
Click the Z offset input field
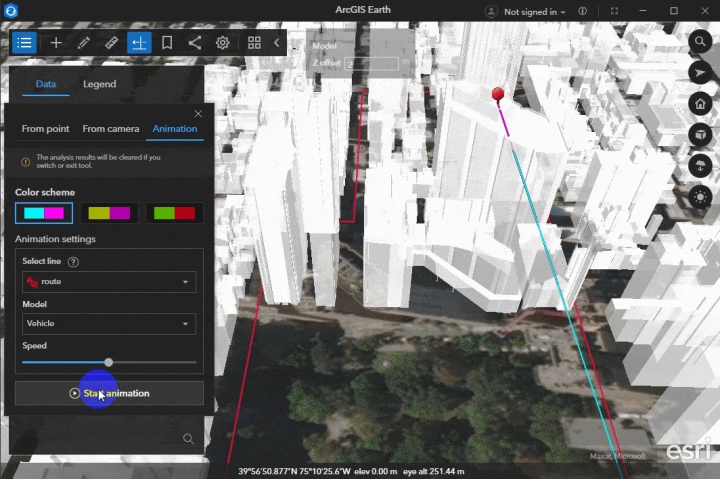coord(371,63)
